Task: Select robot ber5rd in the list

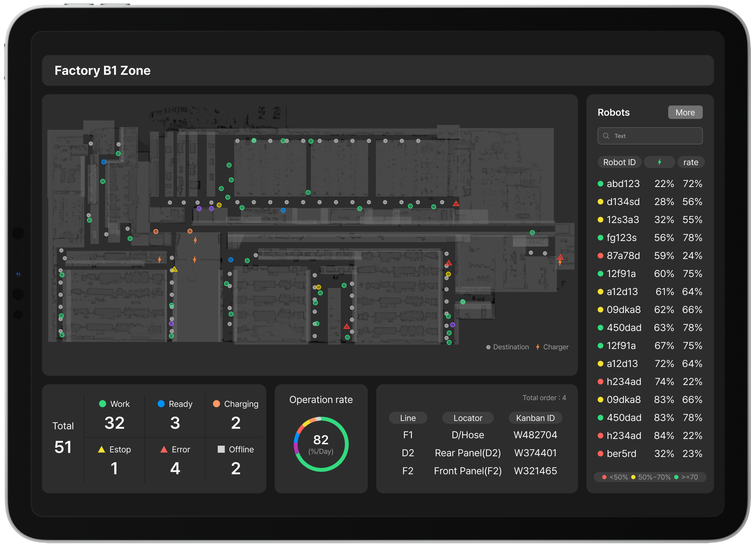Action: coord(621,454)
